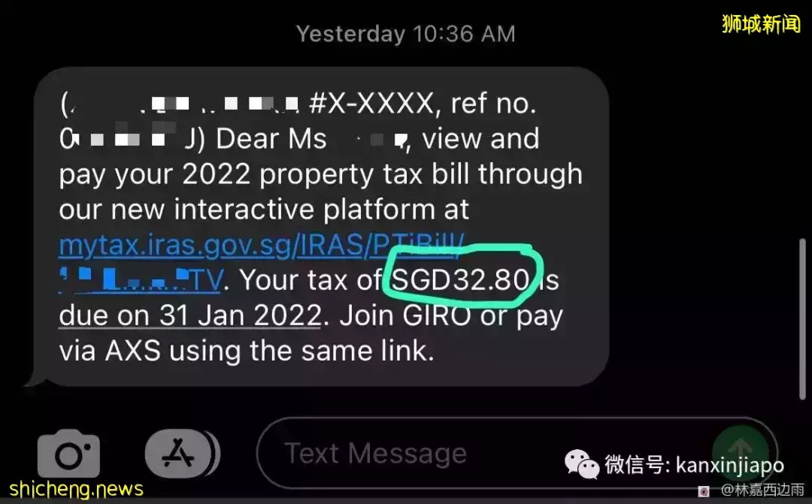Screen dimensions: 812x504
Task: Focus the Text Message input field
Action: (517, 453)
